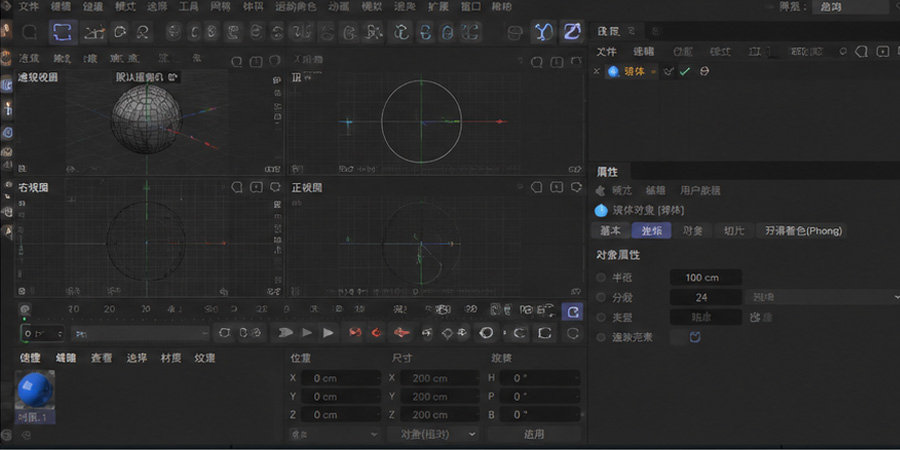Viewport: 900px width, 450px height.
Task: Click position Z field showing 0 cm
Action: [x=340, y=414]
